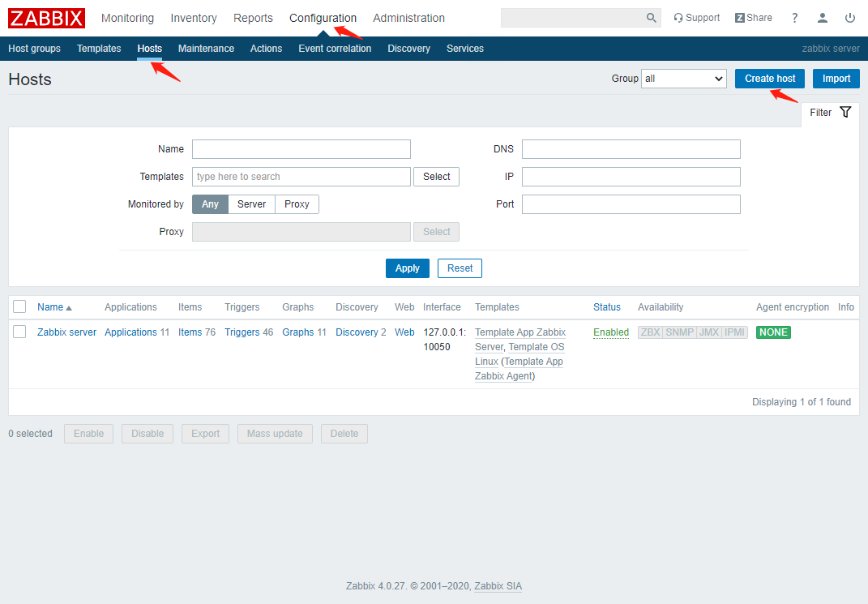Click the DNS filter input field
The image size is (868, 604).
631,149
